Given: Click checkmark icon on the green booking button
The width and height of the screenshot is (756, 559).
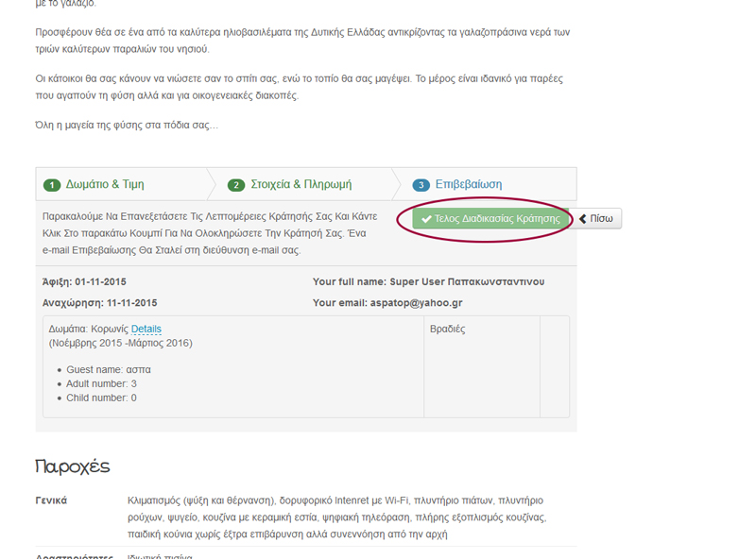Looking at the screenshot, I should [x=426, y=219].
